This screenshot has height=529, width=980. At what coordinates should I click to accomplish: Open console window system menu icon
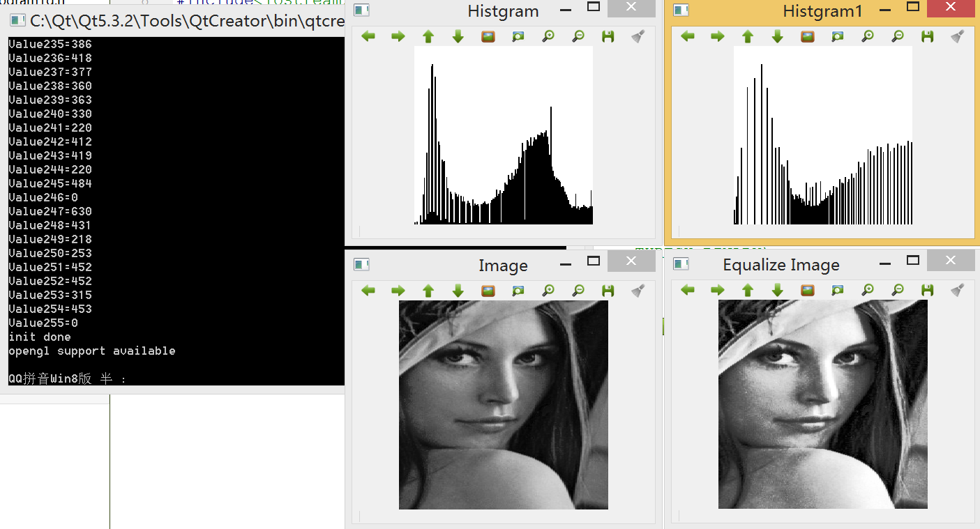click(18, 20)
